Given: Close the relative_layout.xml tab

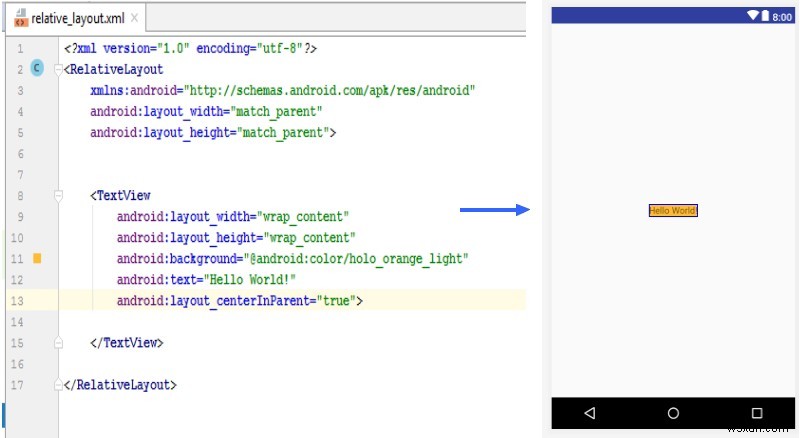Looking at the screenshot, I should pos(134,18).
